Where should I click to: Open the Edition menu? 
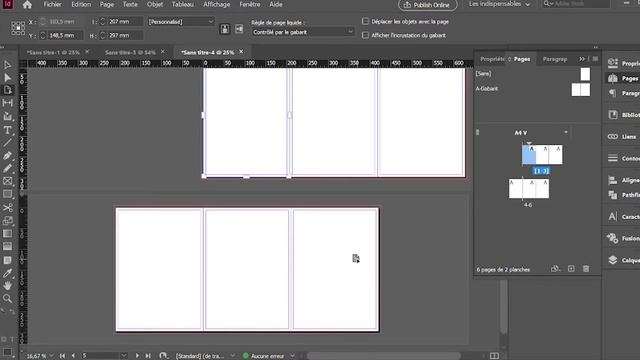(x=81, y=4)
